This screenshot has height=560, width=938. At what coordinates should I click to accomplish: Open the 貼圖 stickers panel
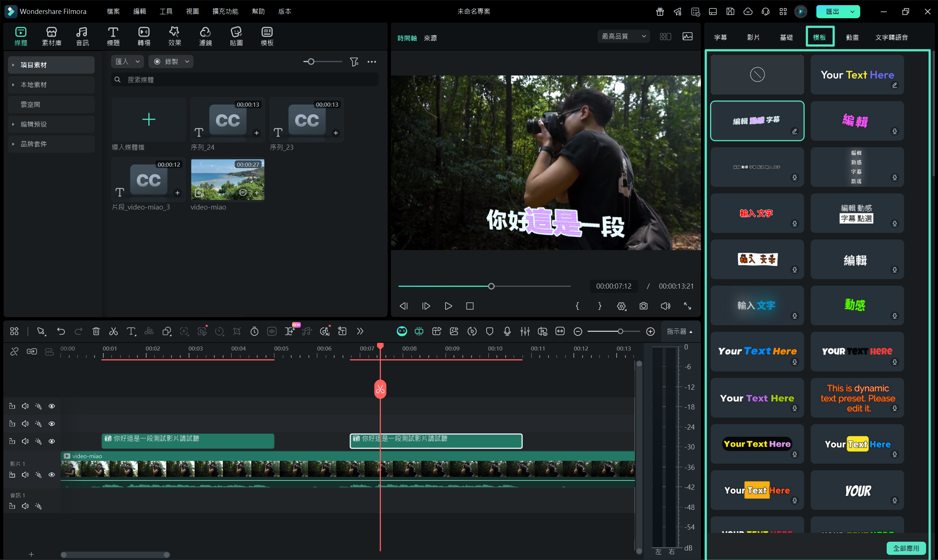click(236, 36)
